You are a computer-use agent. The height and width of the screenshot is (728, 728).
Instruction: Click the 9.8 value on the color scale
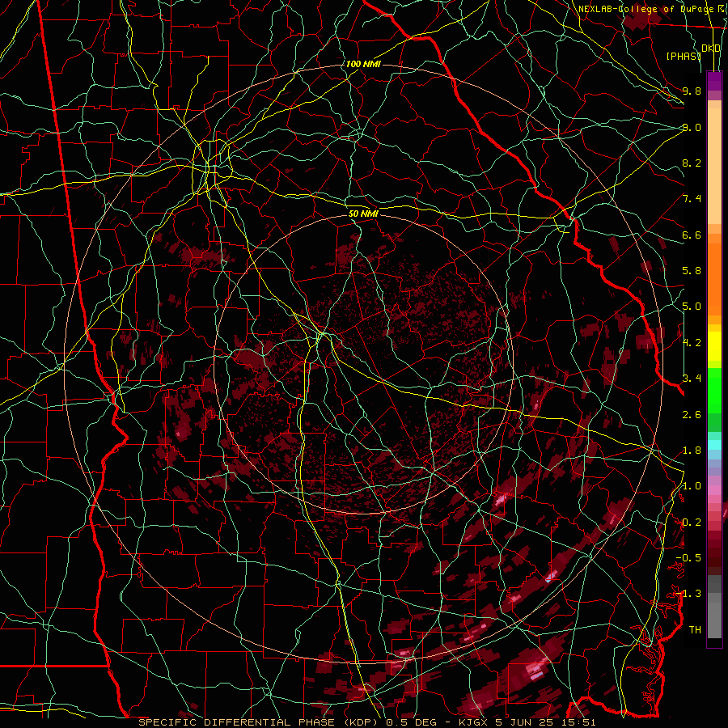[692, 91]
